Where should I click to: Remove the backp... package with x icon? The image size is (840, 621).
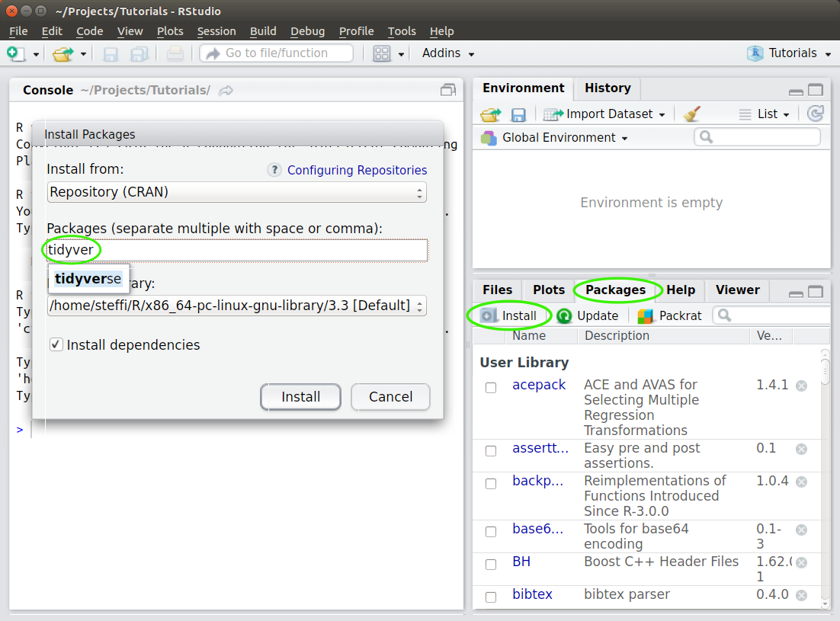point(801,482)
